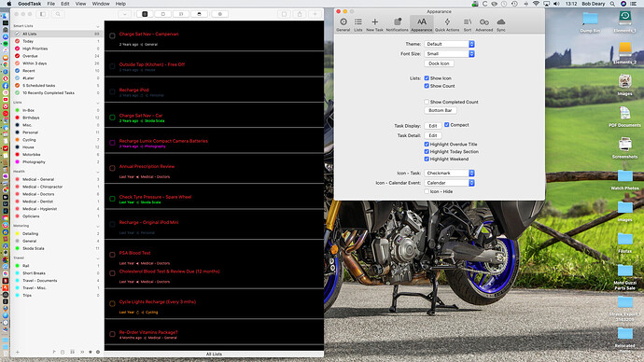
Task: Toggle Highlight Today Section checkbox
Action: pos(427,151)
